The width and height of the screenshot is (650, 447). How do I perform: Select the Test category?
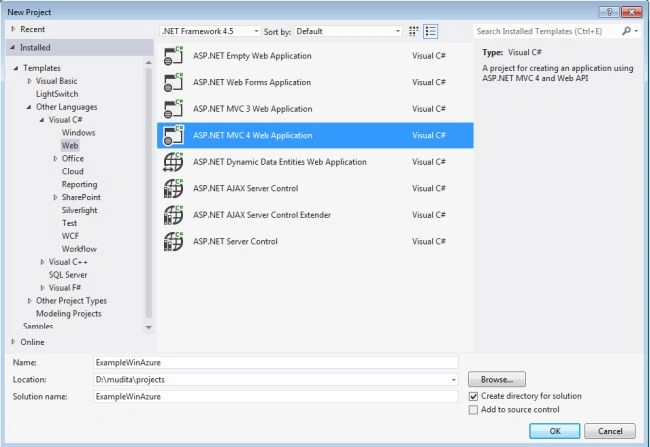(69, 223)
